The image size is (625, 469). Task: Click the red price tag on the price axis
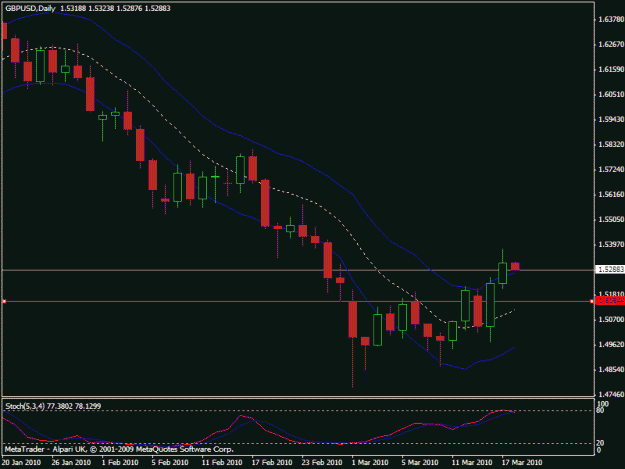click(x=610, y=302)
